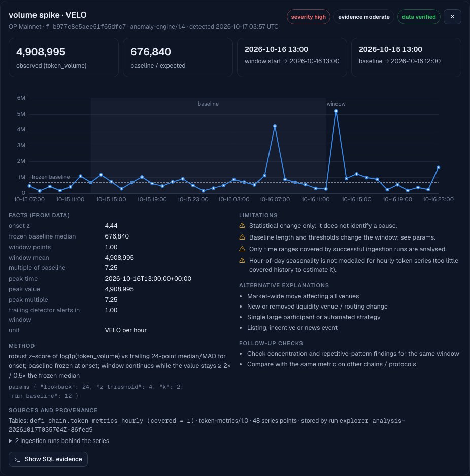Click the multiple of baseline value 7.25
Image resolution: width=470 pixels, height=476 pixels.
111,268
